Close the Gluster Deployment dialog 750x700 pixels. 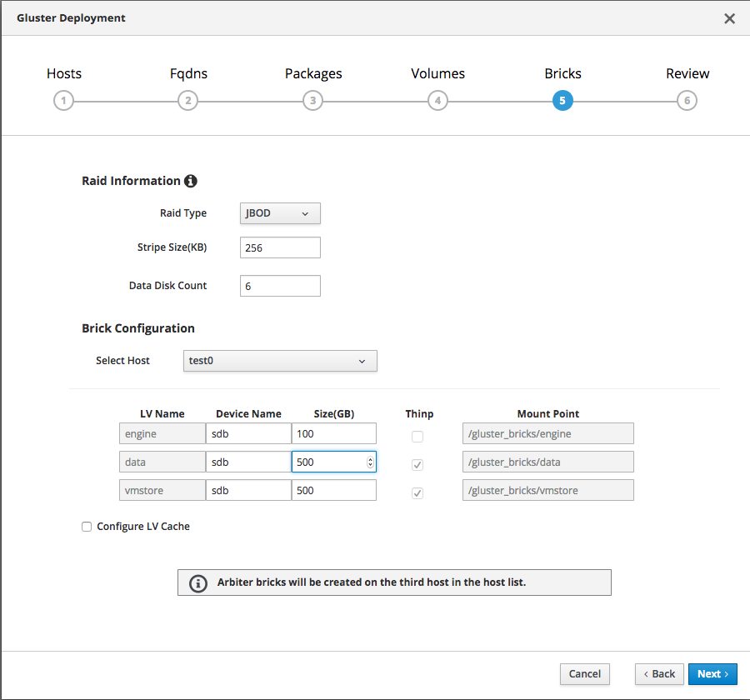729,18
